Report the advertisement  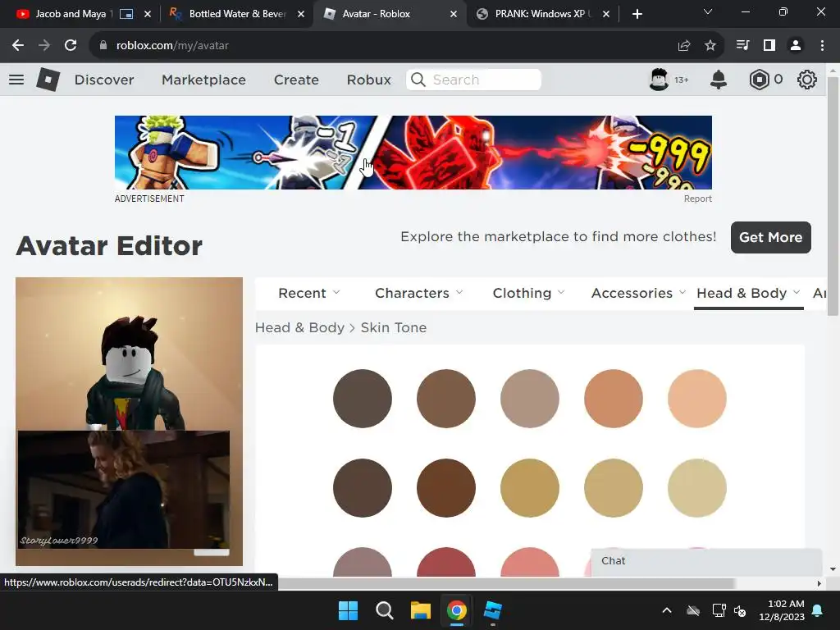pos(697,199)
